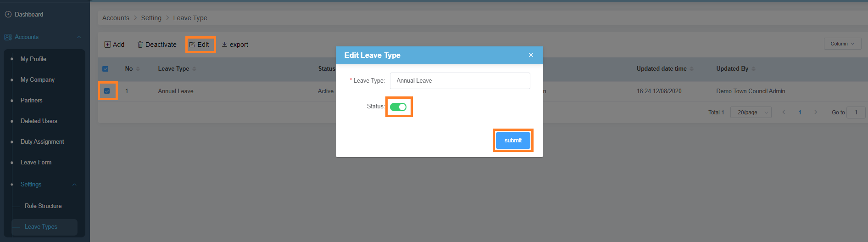The image size is (868, 242).
Task: Open the Column dropdown
Action: (x=842, y=44)
